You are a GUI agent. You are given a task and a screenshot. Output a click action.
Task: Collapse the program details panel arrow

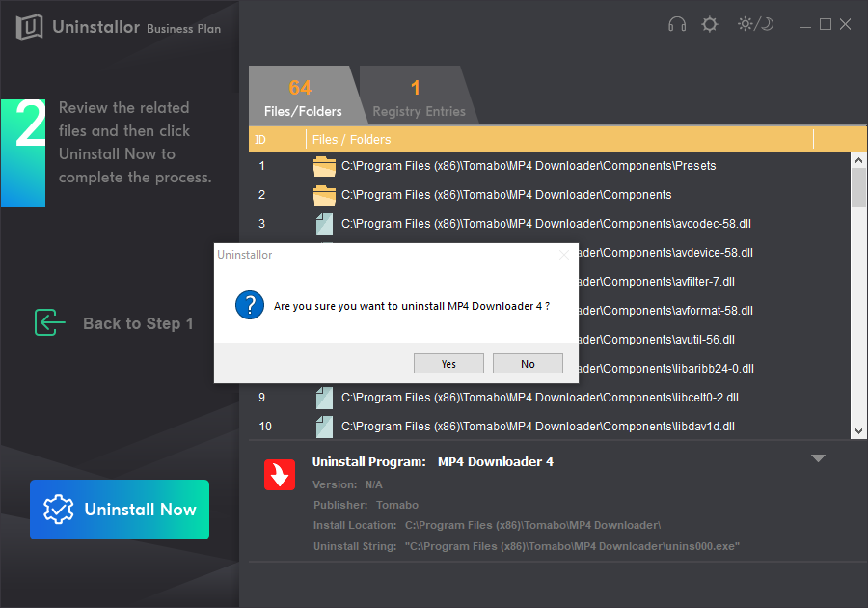818,458
